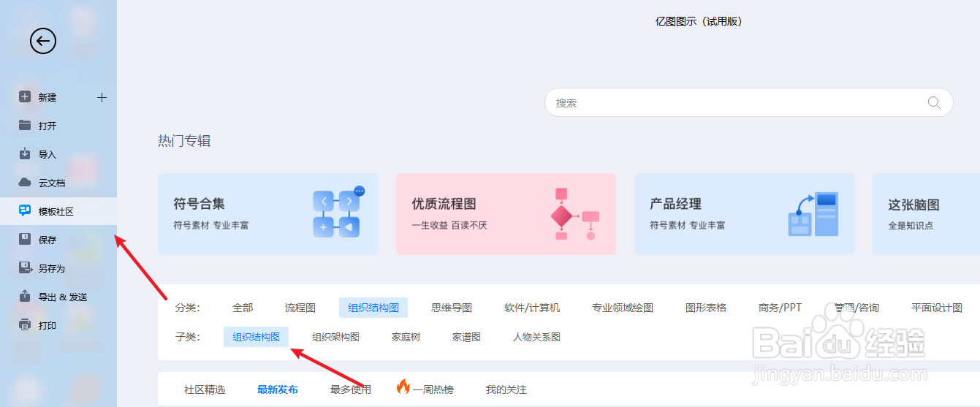Screen dimensions: 980x407
Task: Select the 软件/计算机 category
Action: [x=532, y=308]
